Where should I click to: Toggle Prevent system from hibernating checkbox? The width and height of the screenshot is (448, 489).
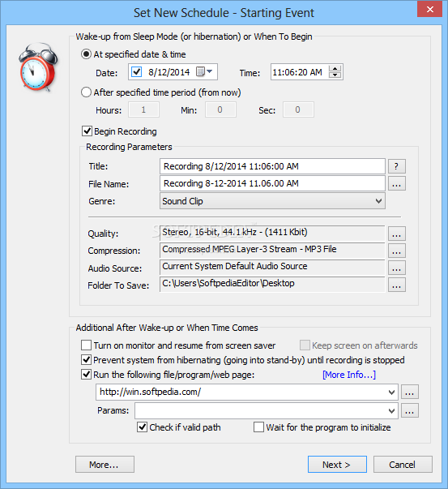pos(87,360)
